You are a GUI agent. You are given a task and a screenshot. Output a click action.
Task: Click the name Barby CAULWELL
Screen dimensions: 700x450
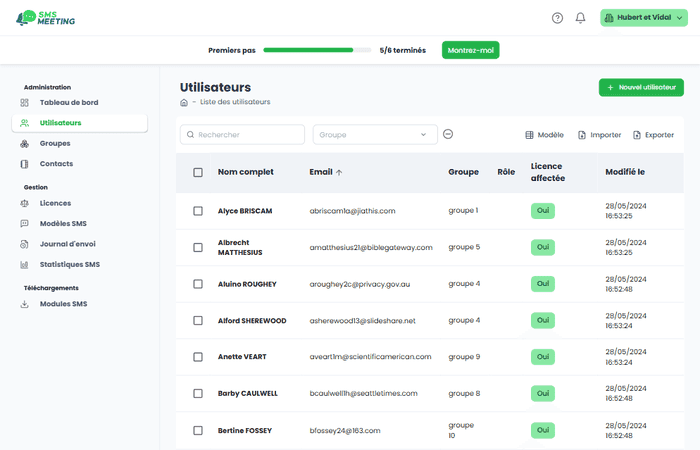tap(247, 394)
